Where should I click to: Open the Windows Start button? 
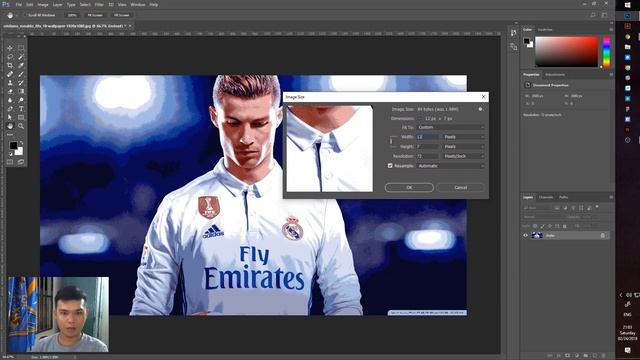(628, 5)
